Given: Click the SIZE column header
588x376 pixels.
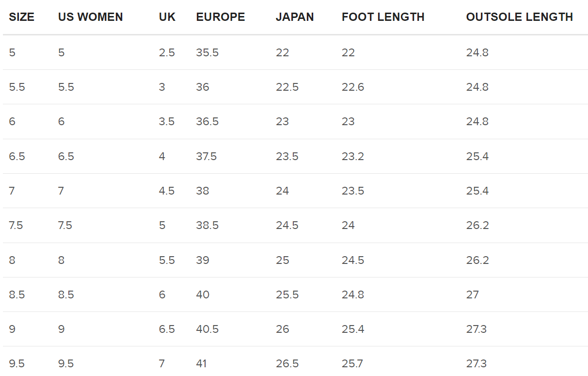Looking at the screenshot, I should 22,17.
